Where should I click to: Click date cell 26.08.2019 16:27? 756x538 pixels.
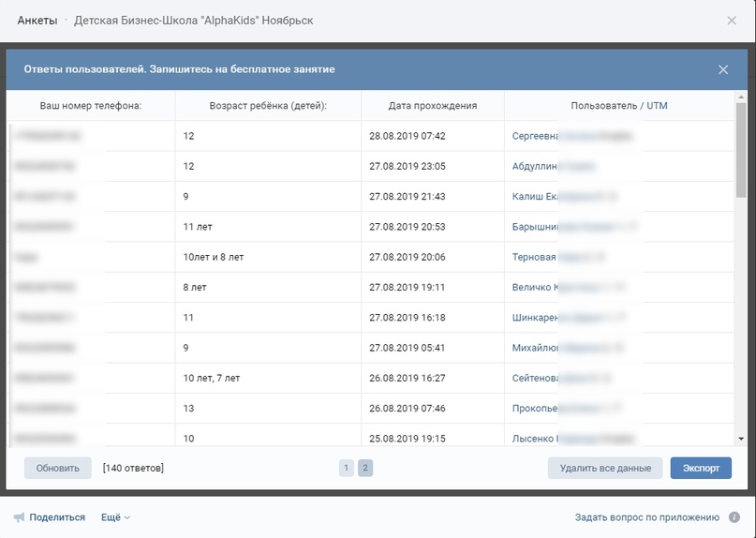click(408, 378)
